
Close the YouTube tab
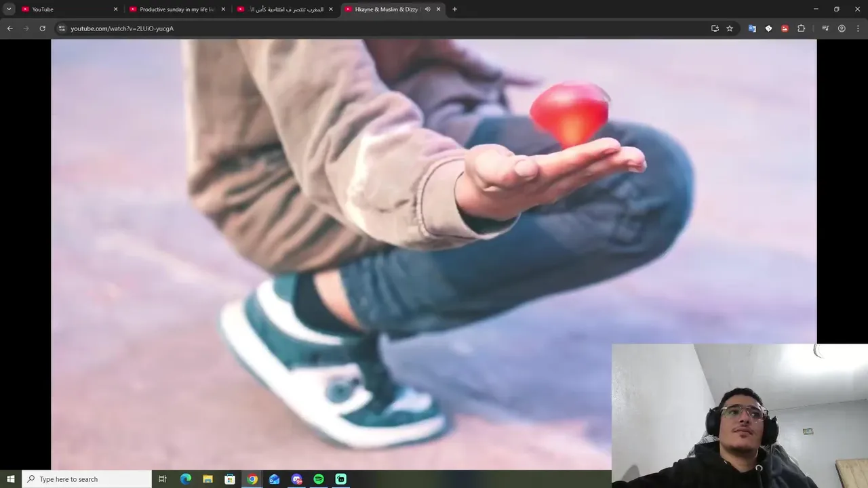[x=115, y=9]
